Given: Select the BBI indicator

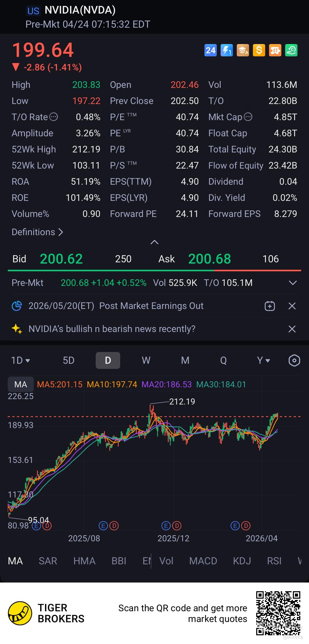Looking at the screenshot, I should click(x=119, y=561).
